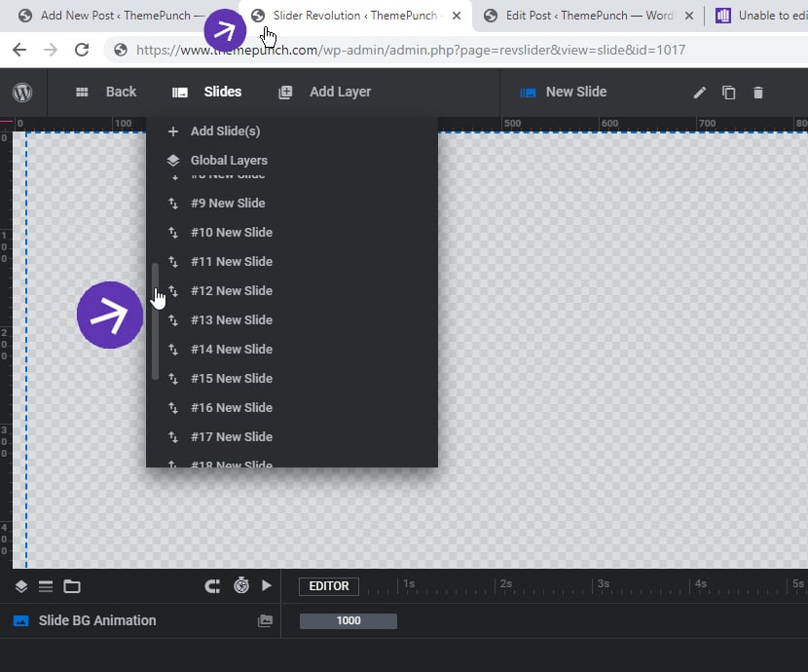Viewport: 808px width, 672px height.
Task: Switch to Unable to edit browser tab
Action: pyautogui.click(x=761, y=16)
